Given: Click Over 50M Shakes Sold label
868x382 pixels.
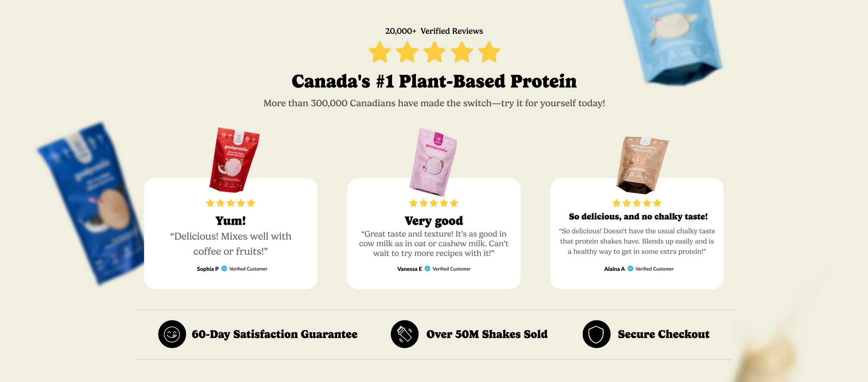Looking at the screenshot, I should (487, 334).
